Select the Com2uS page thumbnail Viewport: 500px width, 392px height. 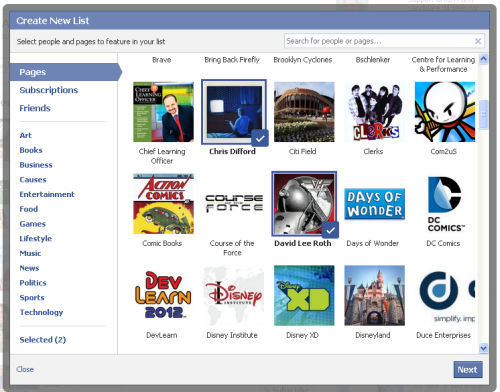(445, 112)
